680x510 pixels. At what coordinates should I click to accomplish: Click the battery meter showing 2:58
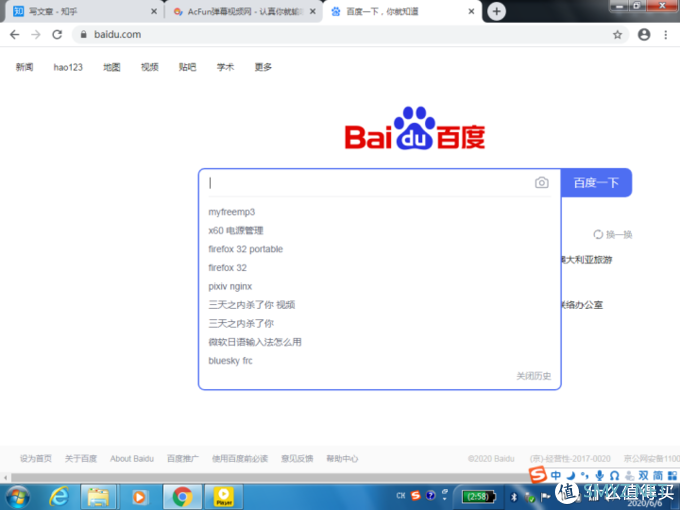click(x=478, y=497)
